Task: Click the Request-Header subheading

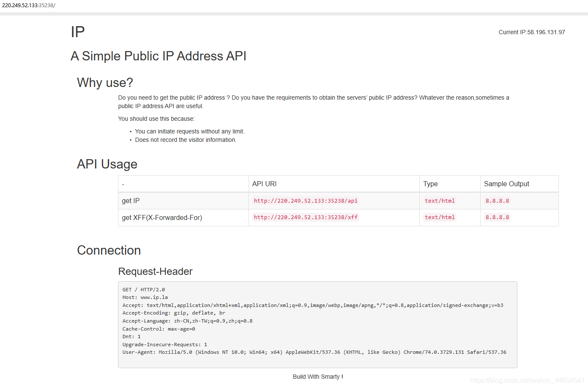Action: coord(155,271)
